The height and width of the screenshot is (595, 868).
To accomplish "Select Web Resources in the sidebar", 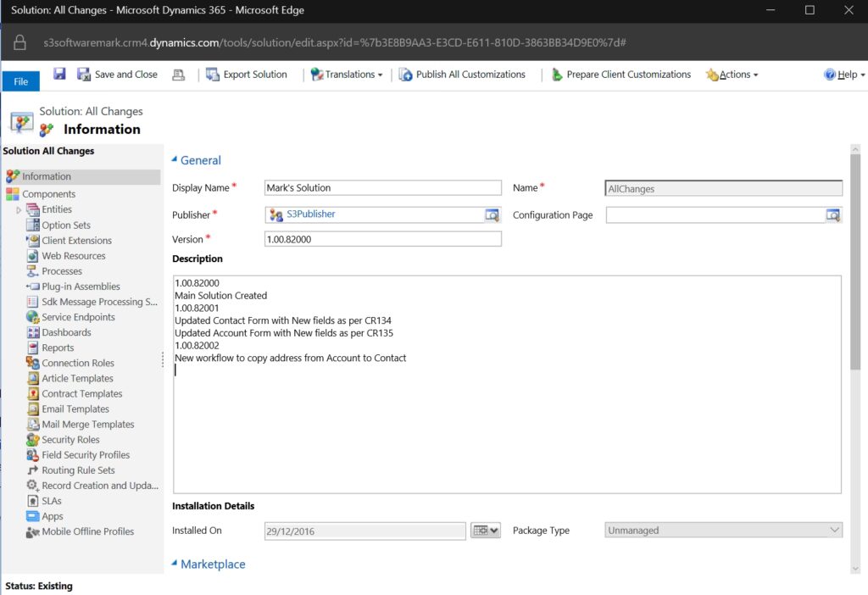I will click(73, 256).
